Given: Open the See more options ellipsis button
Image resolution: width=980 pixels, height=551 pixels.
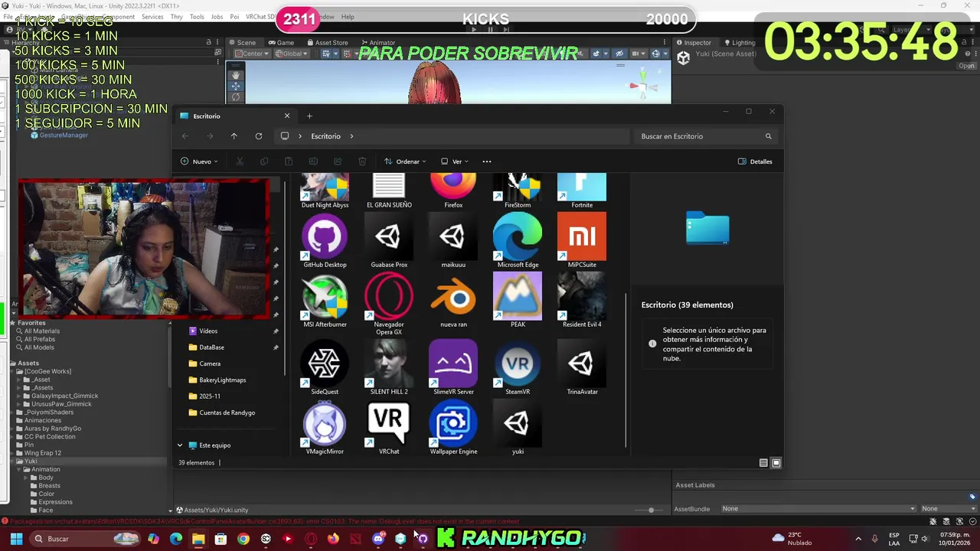Looking at the screenshot, I should [x=487, y=161].
